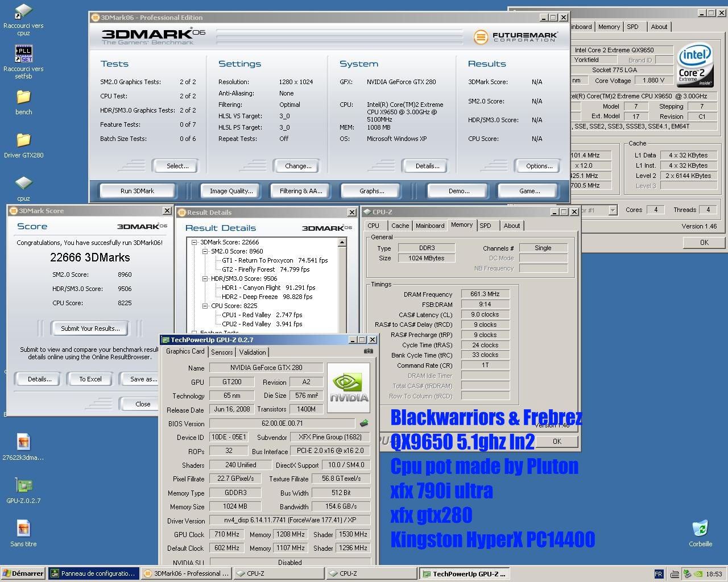Click the FR language indicator in the tray
This screenshot has height=582, width=728.
[x=659, y=574]
